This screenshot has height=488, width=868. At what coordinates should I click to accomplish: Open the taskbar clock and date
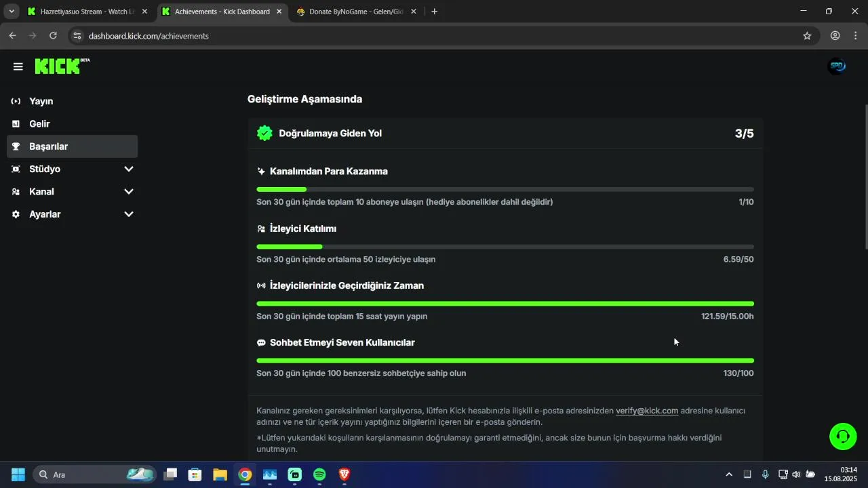841,474
